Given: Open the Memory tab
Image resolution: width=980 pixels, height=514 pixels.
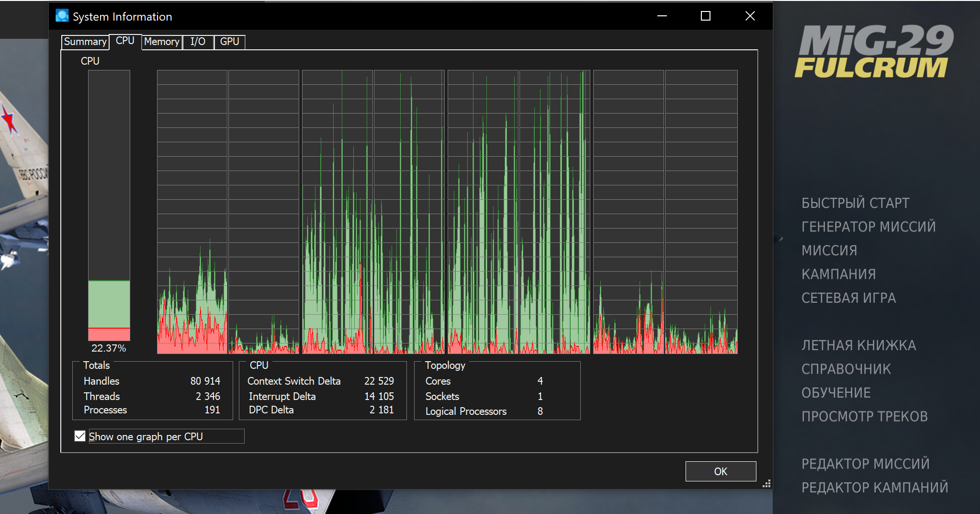Looking at the screenshot, I should pos(162,42).
